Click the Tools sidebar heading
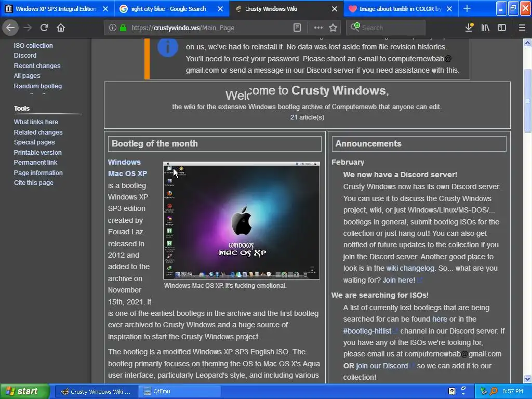Screen dimensions: 532x399 pyautogui.click(x=22, y=109)
